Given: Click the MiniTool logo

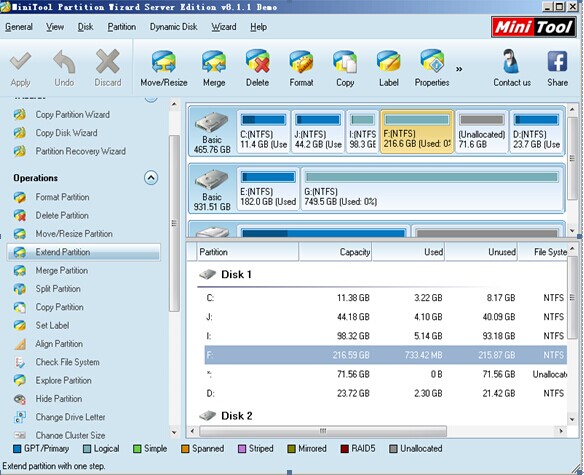Looking at the screenshot, I should tap(533, 27).
